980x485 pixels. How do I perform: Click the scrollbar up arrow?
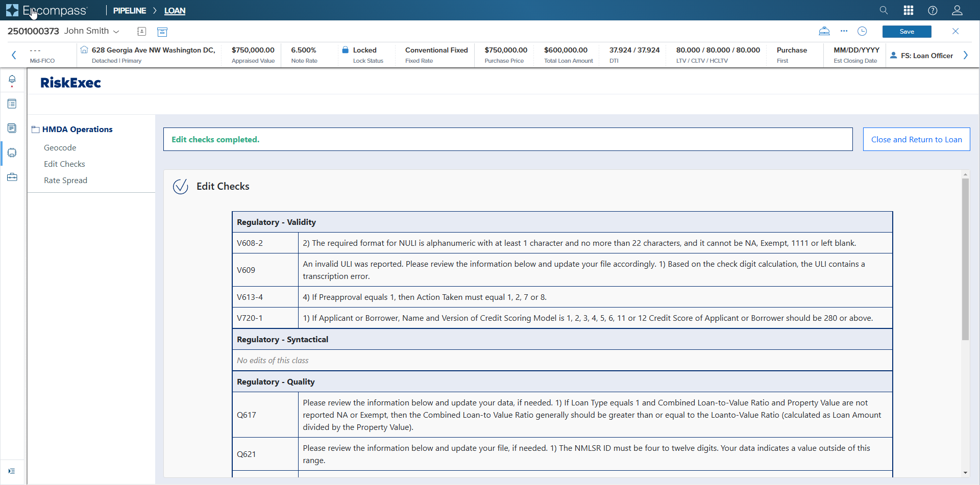coord(965,174)
